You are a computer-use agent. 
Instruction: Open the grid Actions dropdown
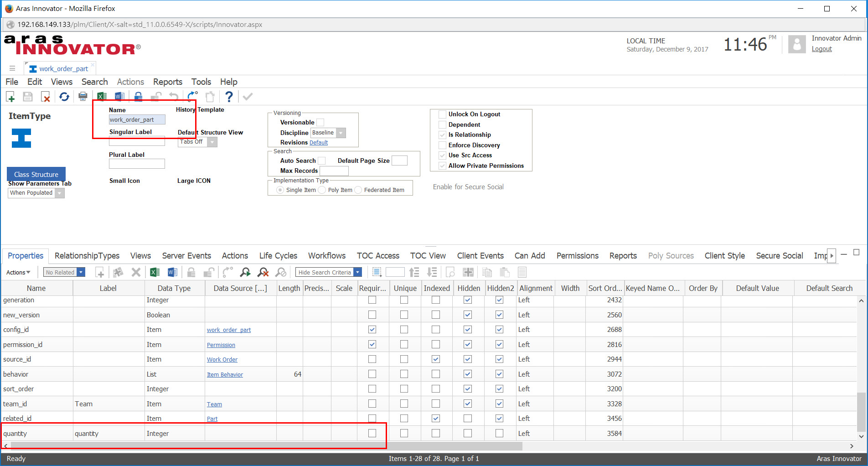(x=18, y=272)
